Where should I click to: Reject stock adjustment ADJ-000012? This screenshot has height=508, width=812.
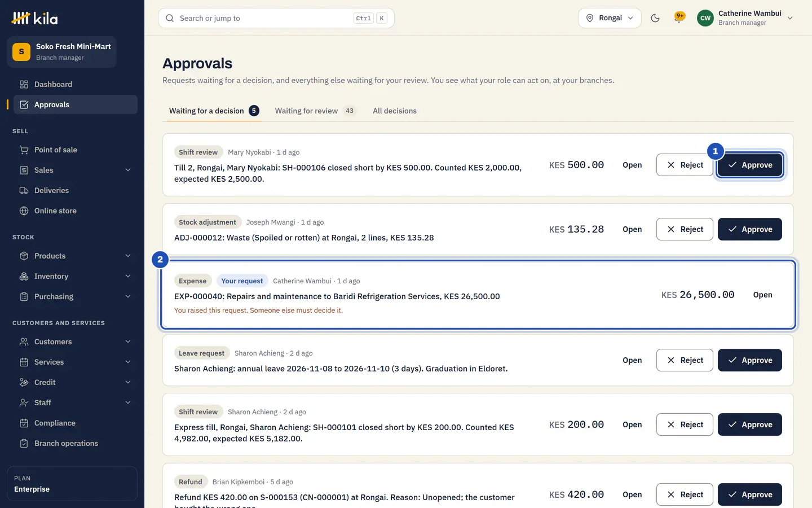coord(685,229)
